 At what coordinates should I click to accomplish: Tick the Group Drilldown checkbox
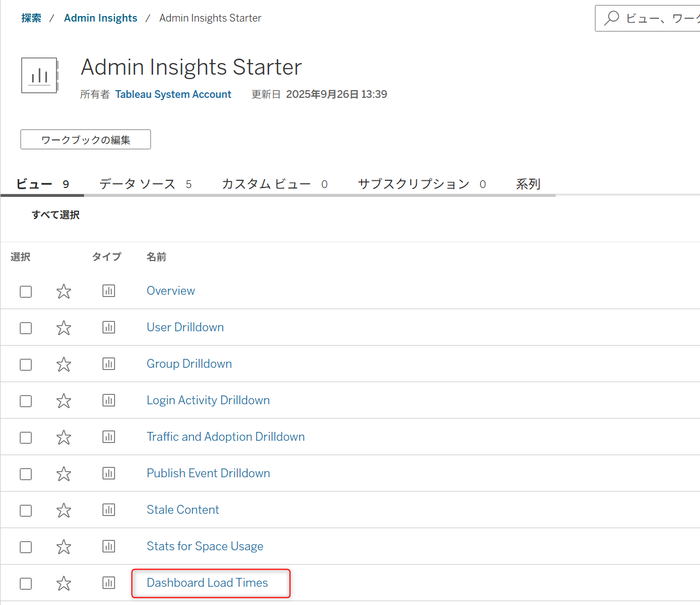coord(25,364)
